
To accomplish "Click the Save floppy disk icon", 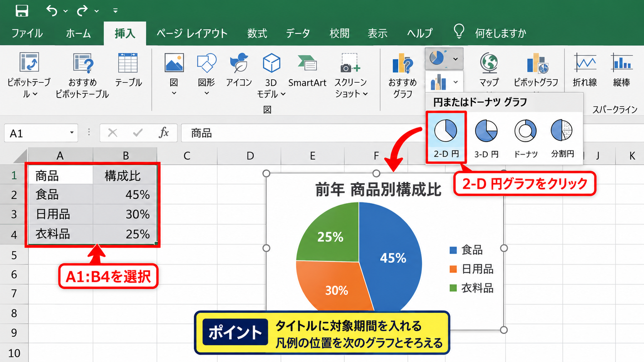I will point(22,10).
